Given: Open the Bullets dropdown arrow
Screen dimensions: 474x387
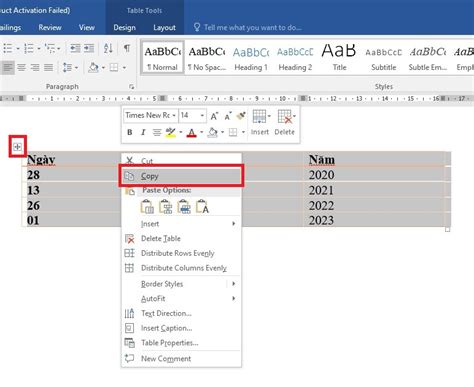Looking at the screenshot, I should (18, 49).
